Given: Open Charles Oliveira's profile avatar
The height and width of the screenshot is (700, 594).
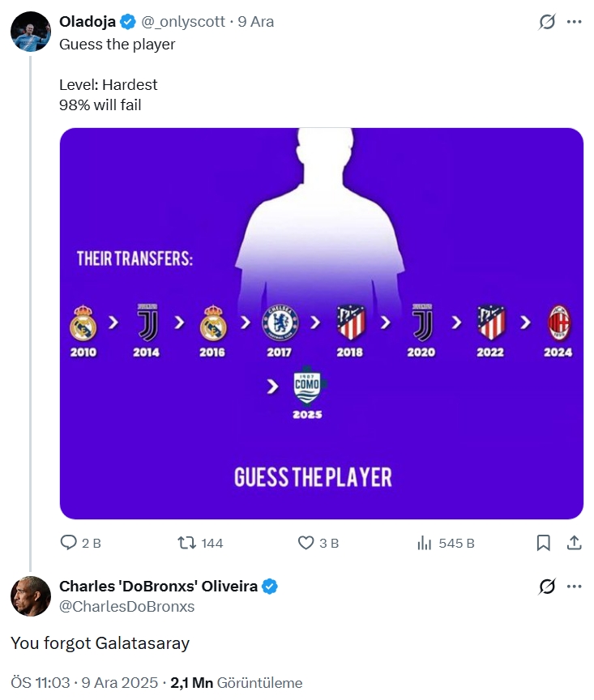Looking at the screenshot, I should (x=31, y=597).
